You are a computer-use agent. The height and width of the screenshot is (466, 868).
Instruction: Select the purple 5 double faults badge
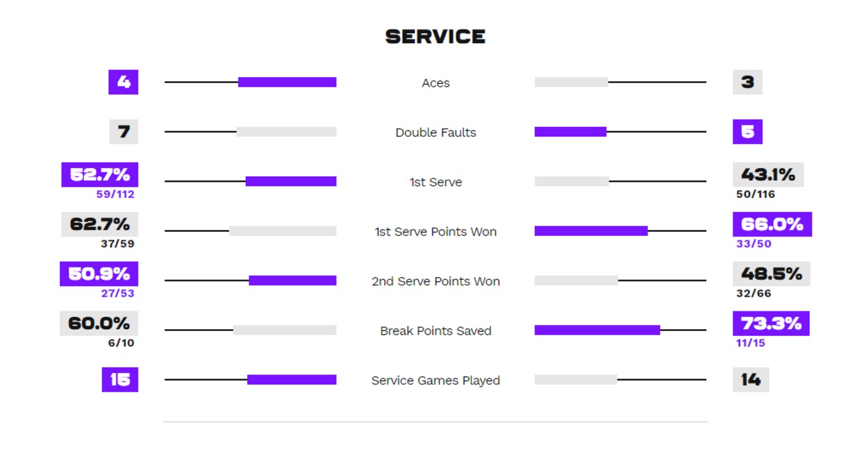pyautogui.click(x=748, y=132)
